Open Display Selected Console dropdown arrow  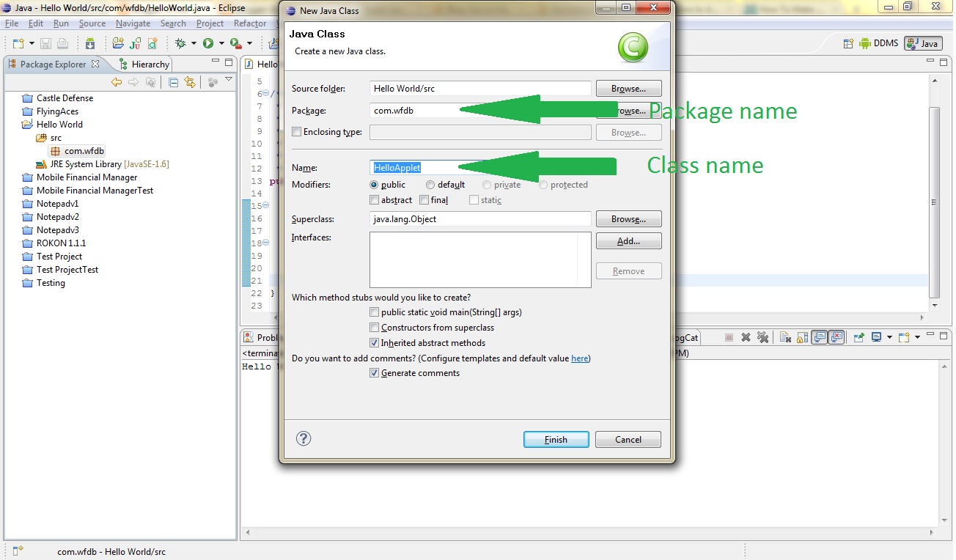pos(889,337)
